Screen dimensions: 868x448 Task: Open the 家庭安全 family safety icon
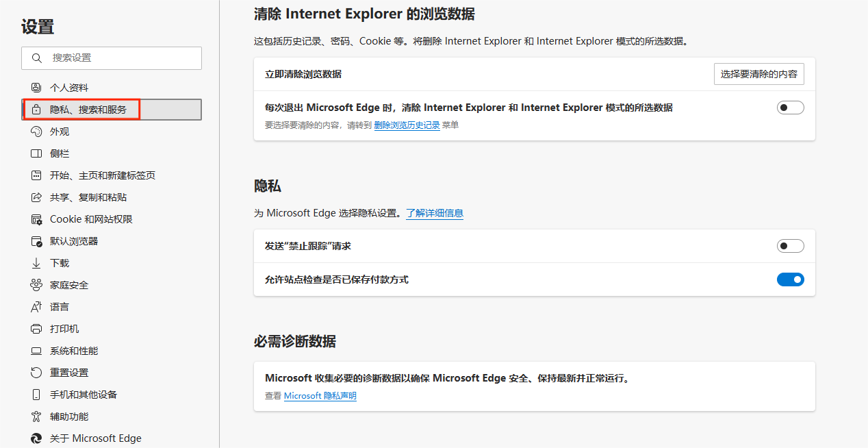tap(37, 284)
